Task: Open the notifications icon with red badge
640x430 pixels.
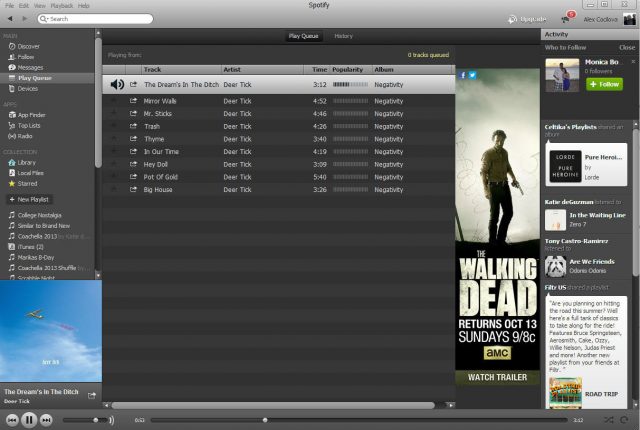Action: click(569, 18)
